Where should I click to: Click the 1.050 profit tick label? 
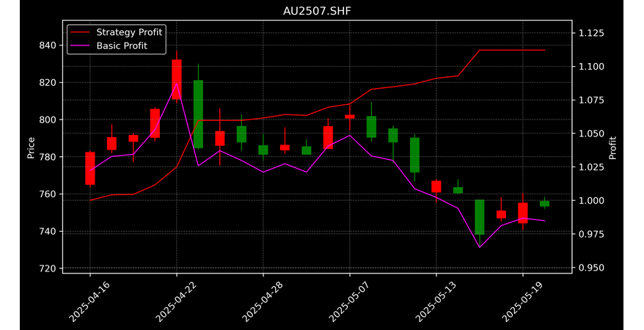[591, 133]
